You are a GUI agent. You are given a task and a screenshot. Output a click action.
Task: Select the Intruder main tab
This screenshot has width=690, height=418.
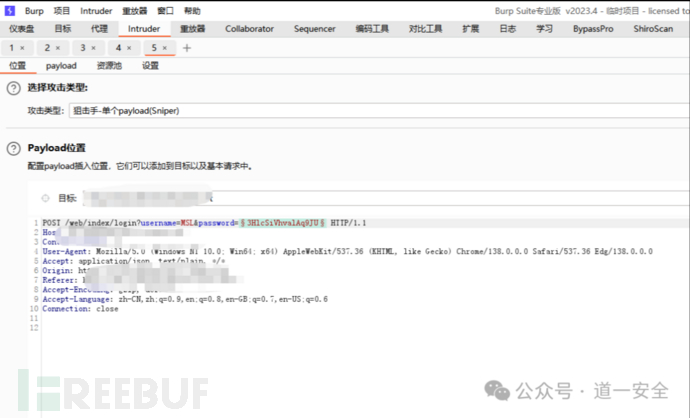click(144, 29)
